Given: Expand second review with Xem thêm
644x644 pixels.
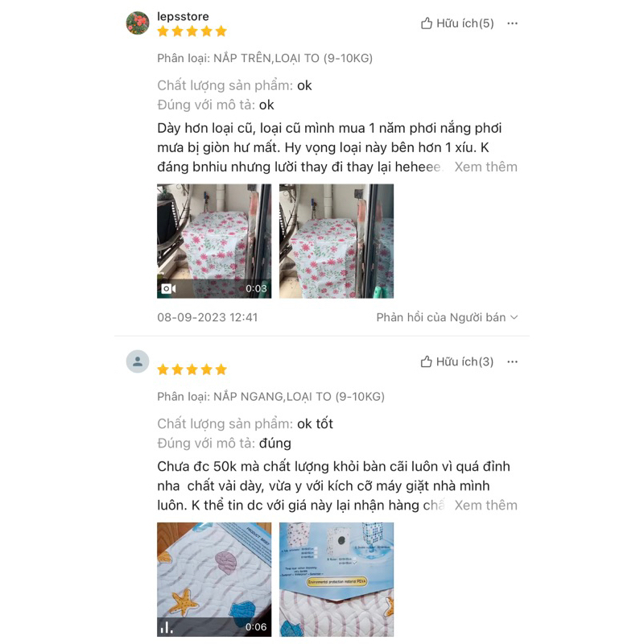Looking at the screenshot, I should click(x=486, y=506).
